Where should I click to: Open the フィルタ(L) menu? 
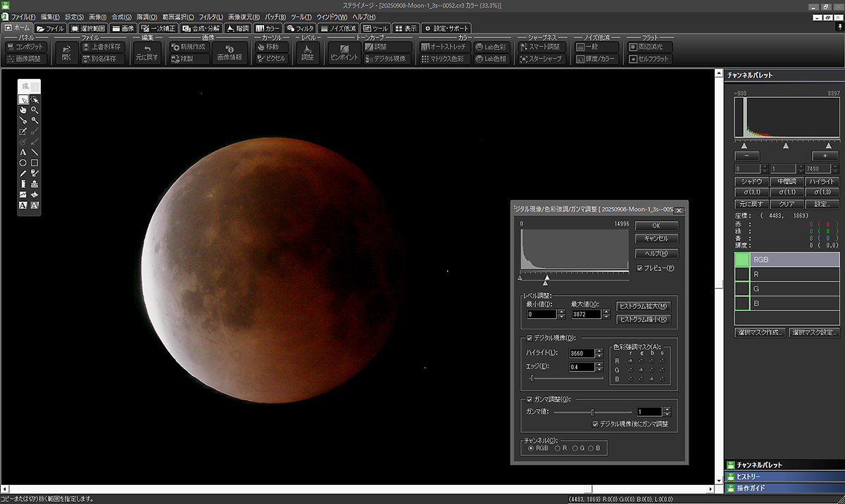point(211,16)
